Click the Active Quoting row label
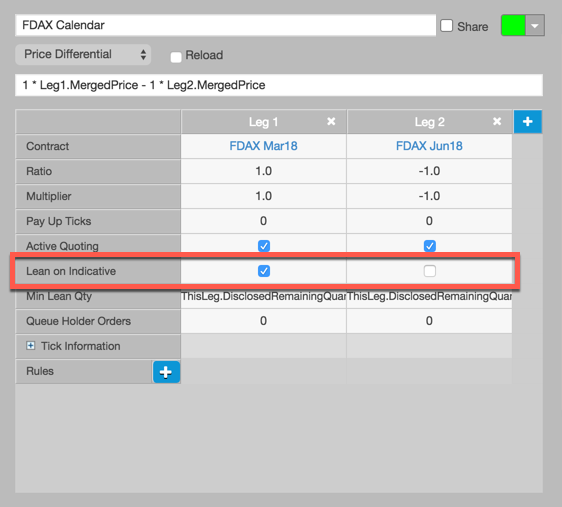562x507 pixels. pos(62,246)
